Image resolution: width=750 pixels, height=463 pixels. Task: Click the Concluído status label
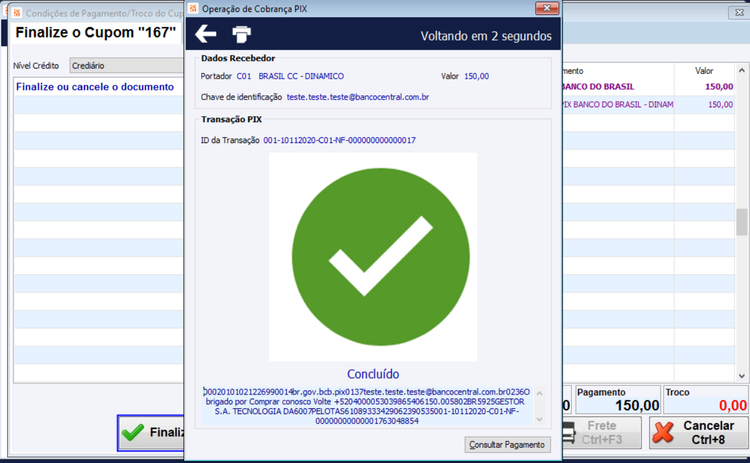373,374
